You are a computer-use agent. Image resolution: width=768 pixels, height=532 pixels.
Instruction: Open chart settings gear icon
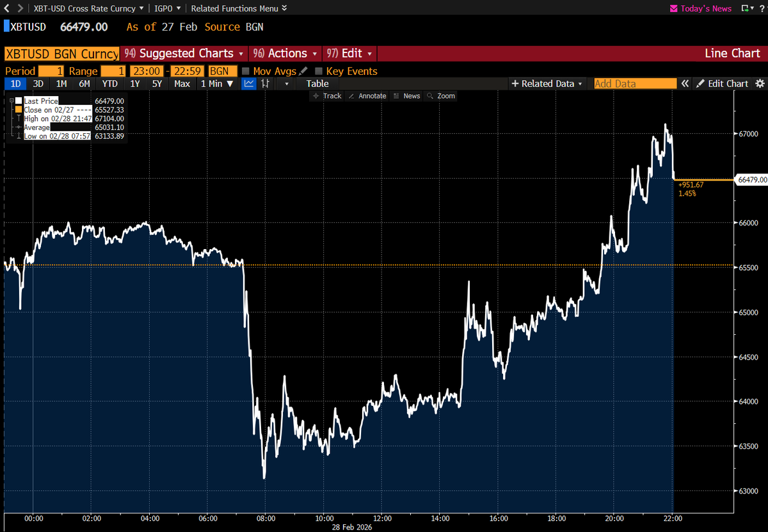click(760, 83)
